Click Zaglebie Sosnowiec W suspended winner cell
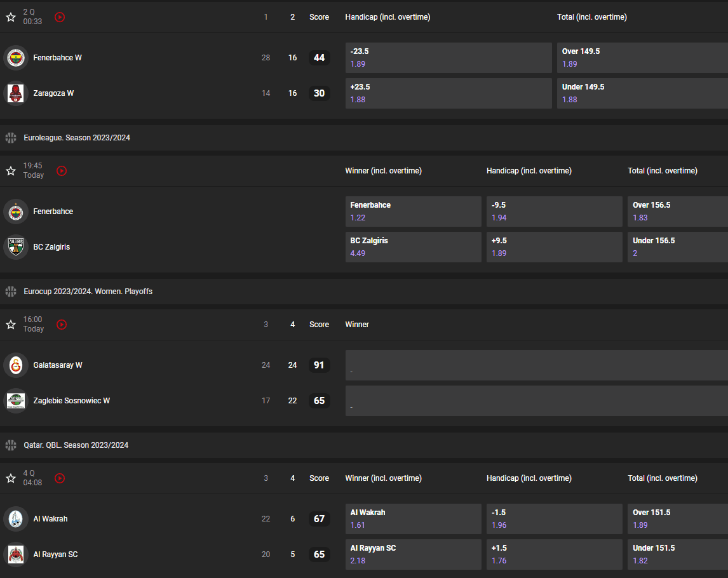 point(537,401)
